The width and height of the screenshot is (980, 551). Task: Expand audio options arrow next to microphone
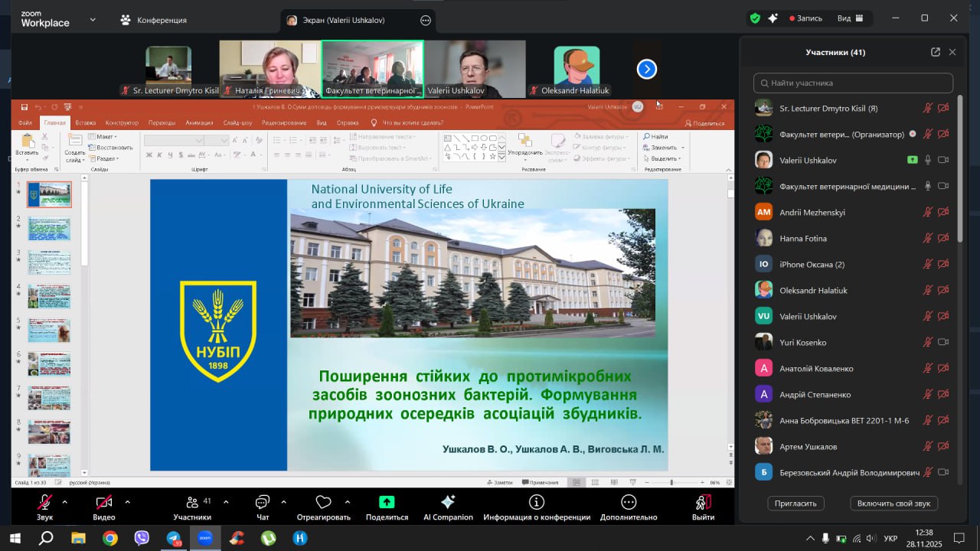coord(64,502)
